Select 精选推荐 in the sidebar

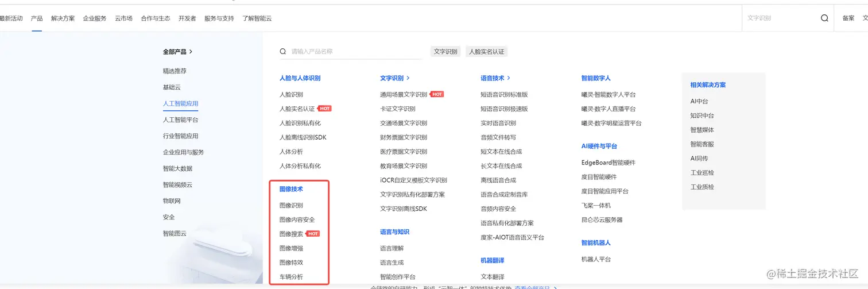[x=175, y=71]
